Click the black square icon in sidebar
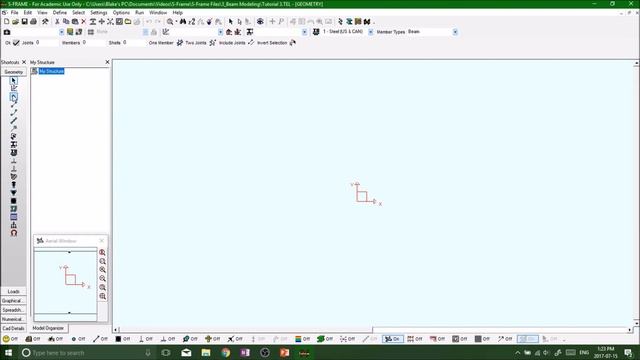This screenshot has width=640, height=360. pyautogui.click(x=13, y=201)
